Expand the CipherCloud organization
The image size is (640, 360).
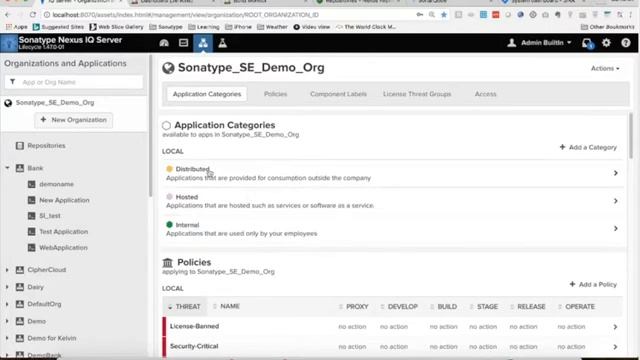click(x=7, y=270)
